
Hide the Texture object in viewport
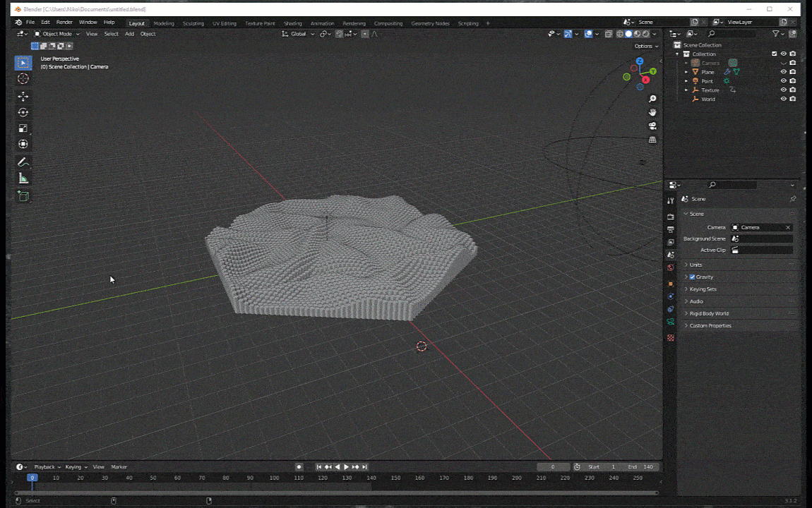tap(784, 90)
